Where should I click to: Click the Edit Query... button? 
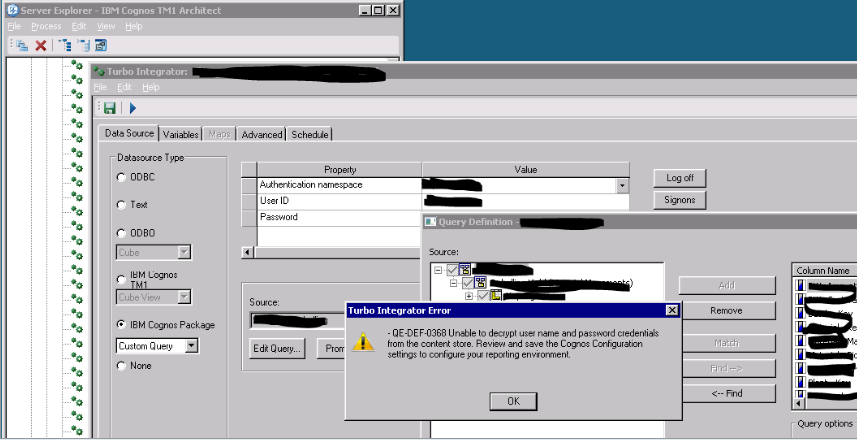coord(277,349)
